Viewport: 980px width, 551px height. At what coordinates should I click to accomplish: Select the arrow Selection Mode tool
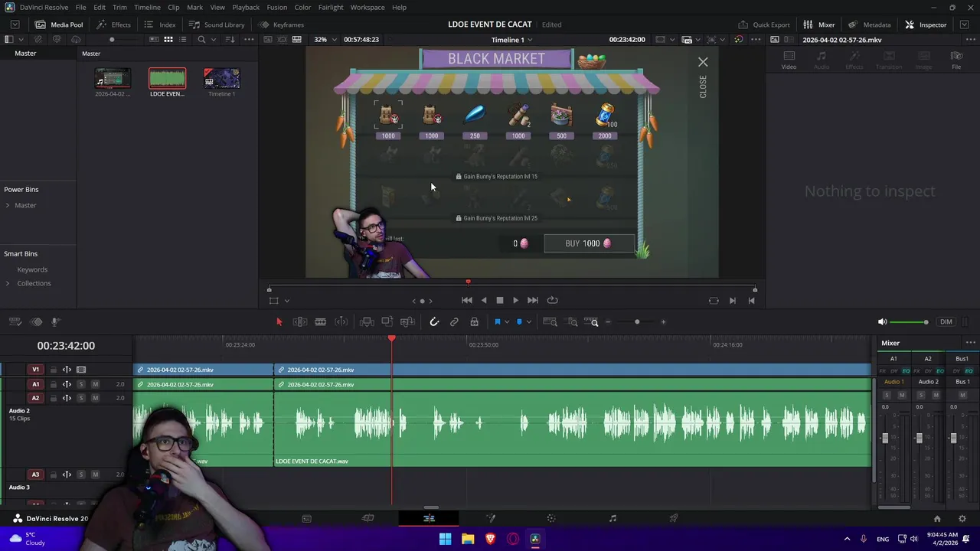coord(279,322)
